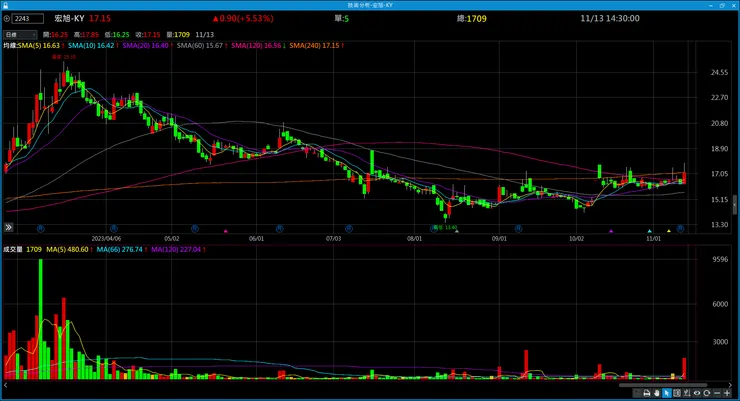
Task: Zoom in chart with plus icon
Action: point(727,393)
